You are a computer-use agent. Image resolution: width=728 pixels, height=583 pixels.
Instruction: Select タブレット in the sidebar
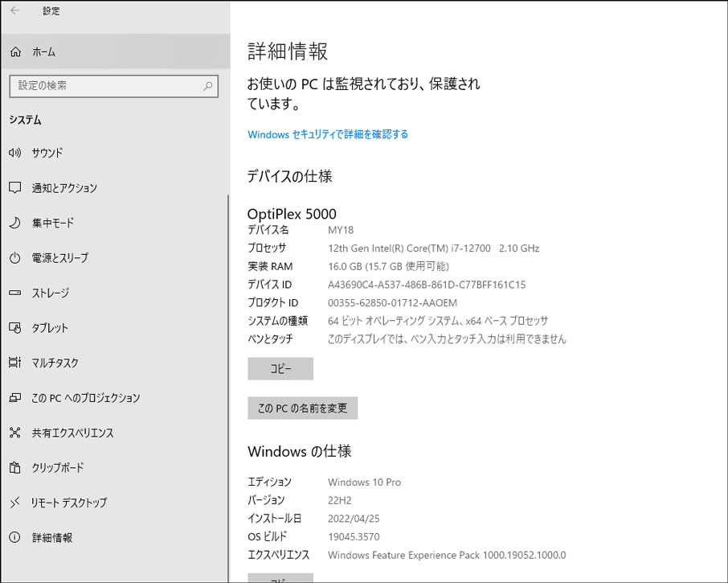pyautogui.click(x=115, y=327)
